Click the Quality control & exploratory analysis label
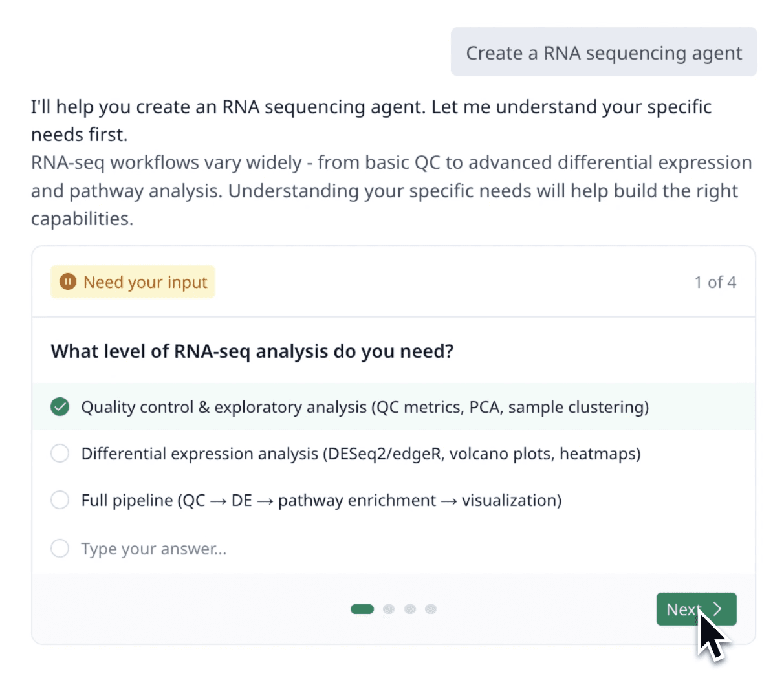The image size is (784, 678). tap(365, 407)
